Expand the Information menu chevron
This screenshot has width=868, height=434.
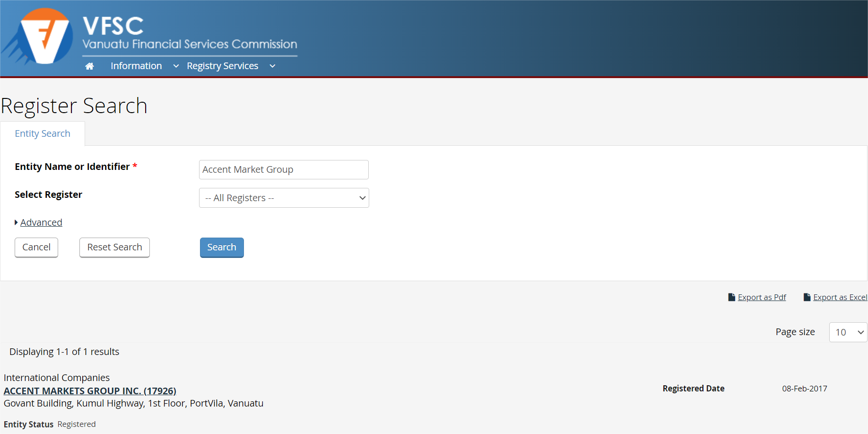point(176,66)
